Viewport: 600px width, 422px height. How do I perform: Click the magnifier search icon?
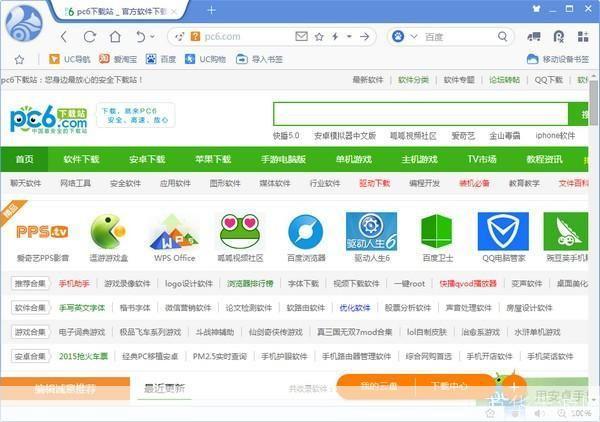pos(502,37)
